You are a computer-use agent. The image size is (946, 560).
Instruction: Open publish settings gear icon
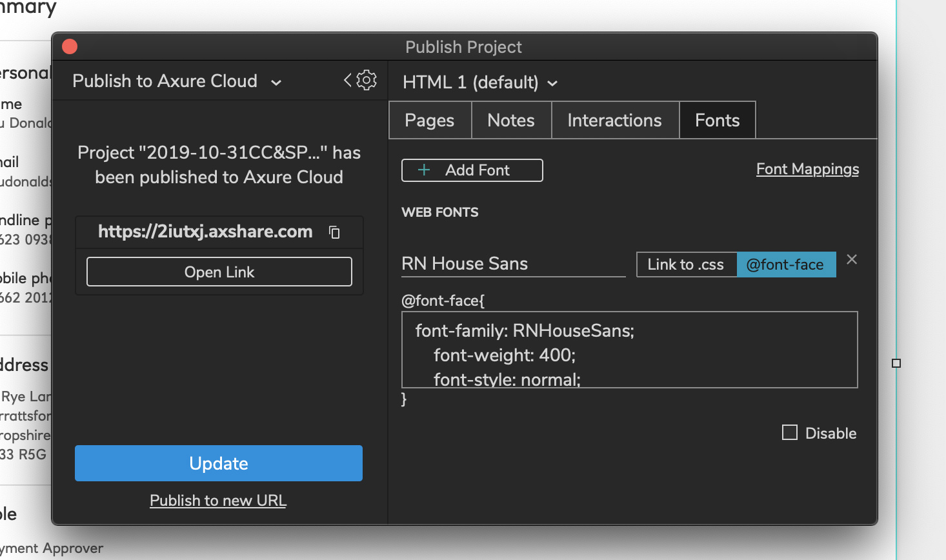(367, 80)
